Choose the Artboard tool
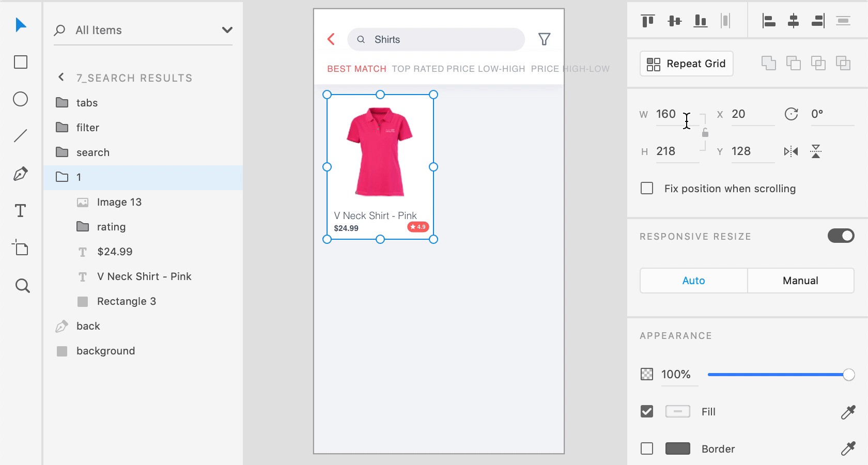The image size is (868, 465). coord(21,247)
